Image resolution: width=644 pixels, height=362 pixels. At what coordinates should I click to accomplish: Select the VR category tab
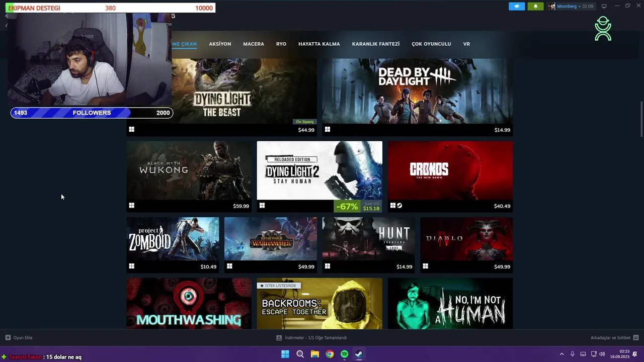[466, 44]
